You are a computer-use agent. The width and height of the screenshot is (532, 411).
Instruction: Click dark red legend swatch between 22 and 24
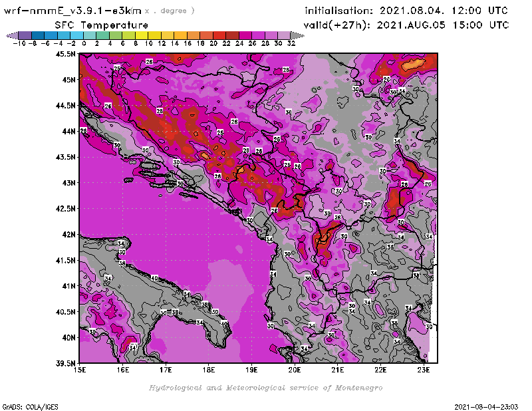click(x=232, y=35)
